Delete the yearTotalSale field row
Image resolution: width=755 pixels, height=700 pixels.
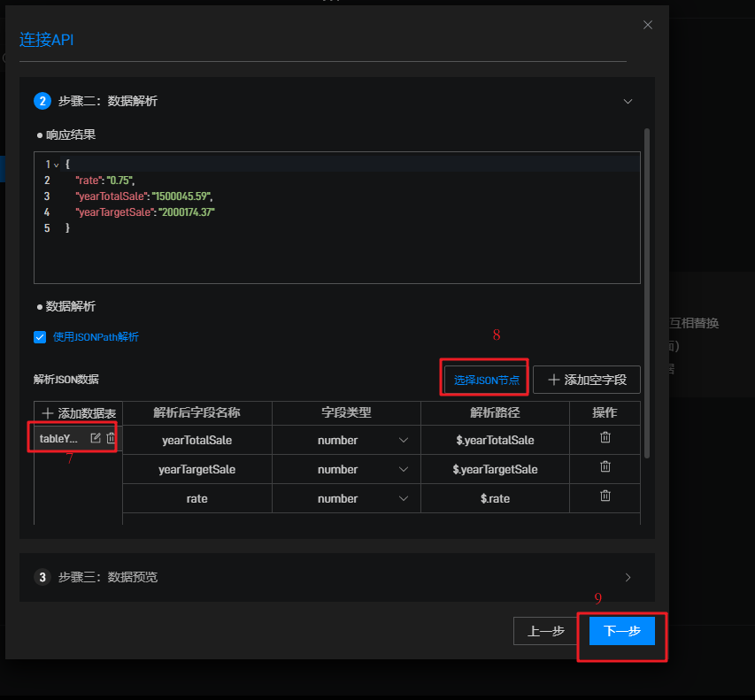[x=605, y=437]
